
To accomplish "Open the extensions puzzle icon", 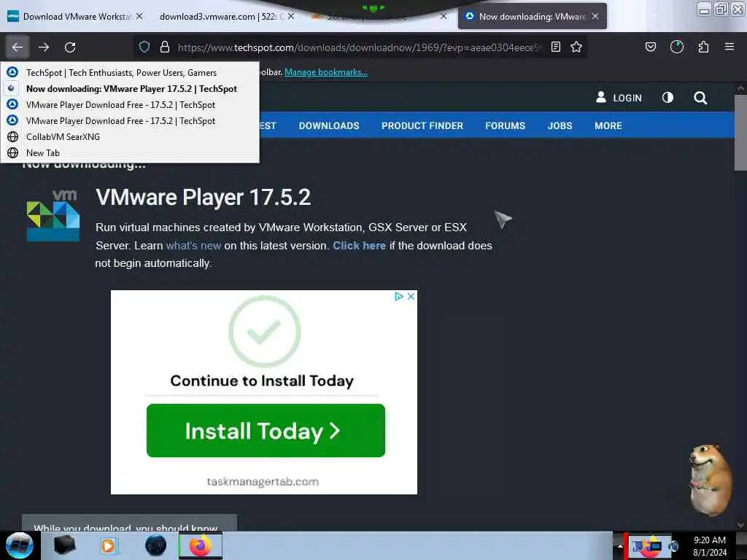I will tap(704, 47).
